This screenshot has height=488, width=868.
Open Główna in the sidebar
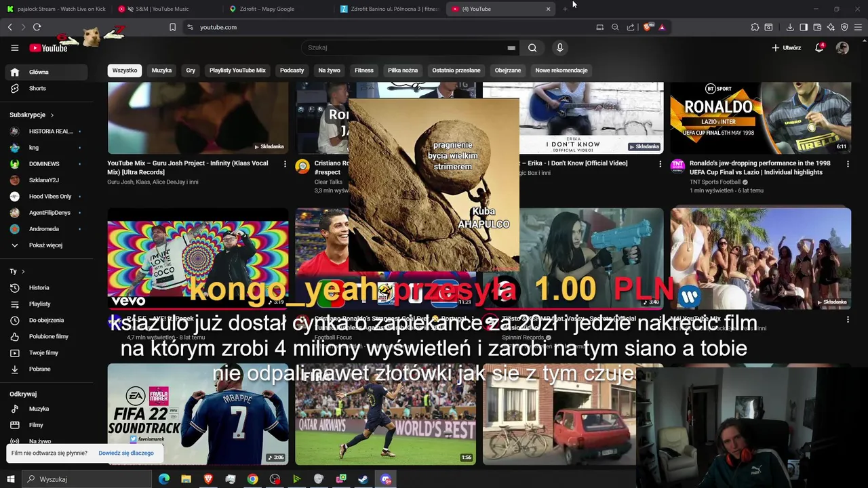coord(46,72)
